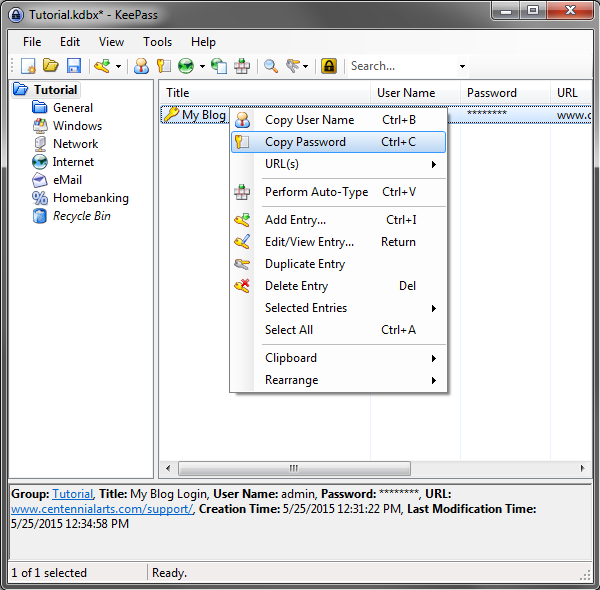Open the Search box dropdown arrow
The height and width of the screenshot is (590, 600).
pos(462,66)
